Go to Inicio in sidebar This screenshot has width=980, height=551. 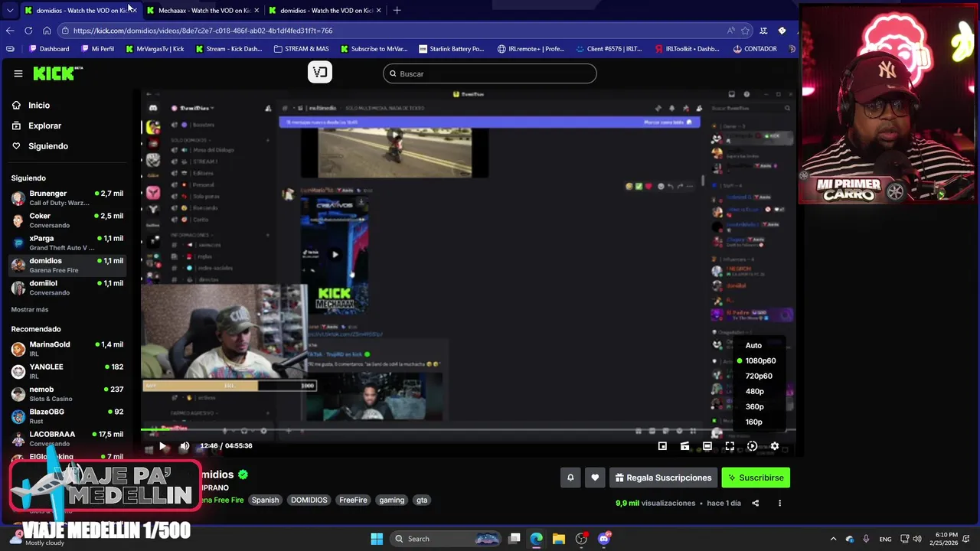pyautogui.click(x=39, y=105)
